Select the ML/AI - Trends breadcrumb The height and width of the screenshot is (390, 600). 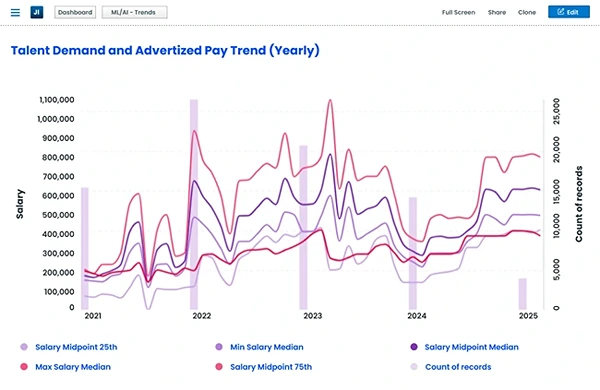[134, 12]
